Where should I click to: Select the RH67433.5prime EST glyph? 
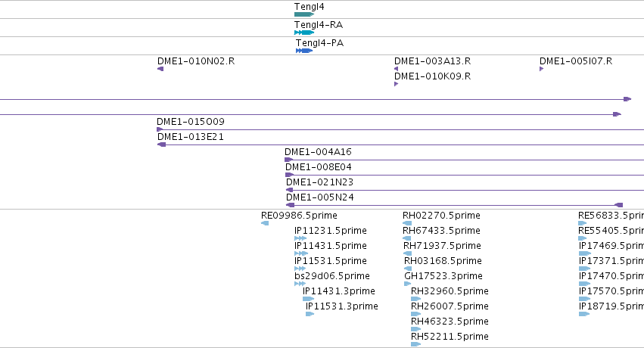tap(406, 238)
